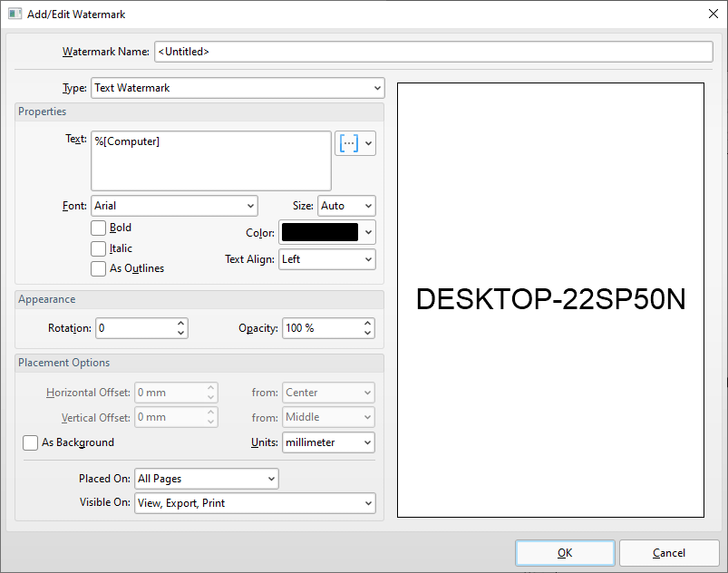Open the Placed On dropdown
Image resolution: width=728 pixels, height=573 pixels.
[206, 479]
